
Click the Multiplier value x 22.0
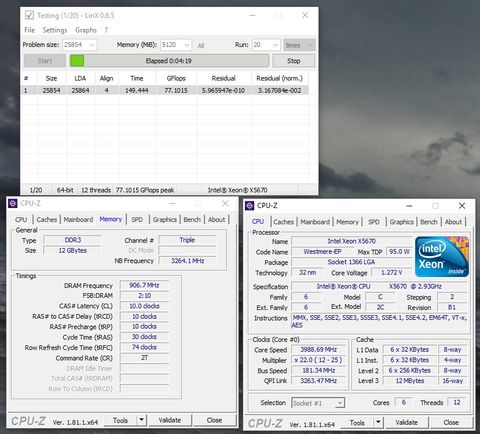pos(319,360)
